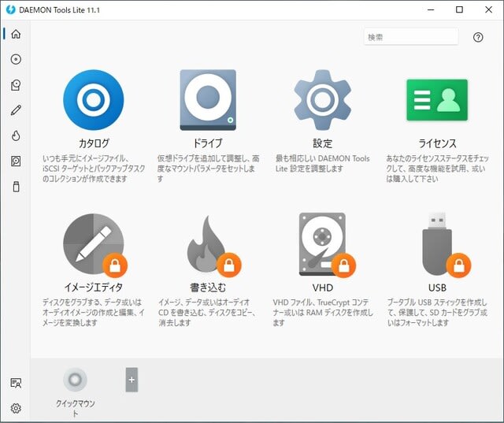This screenshot has height=423, width=504.
Task: Open the green ライセンス license tile icon
Action: (437, 100)
